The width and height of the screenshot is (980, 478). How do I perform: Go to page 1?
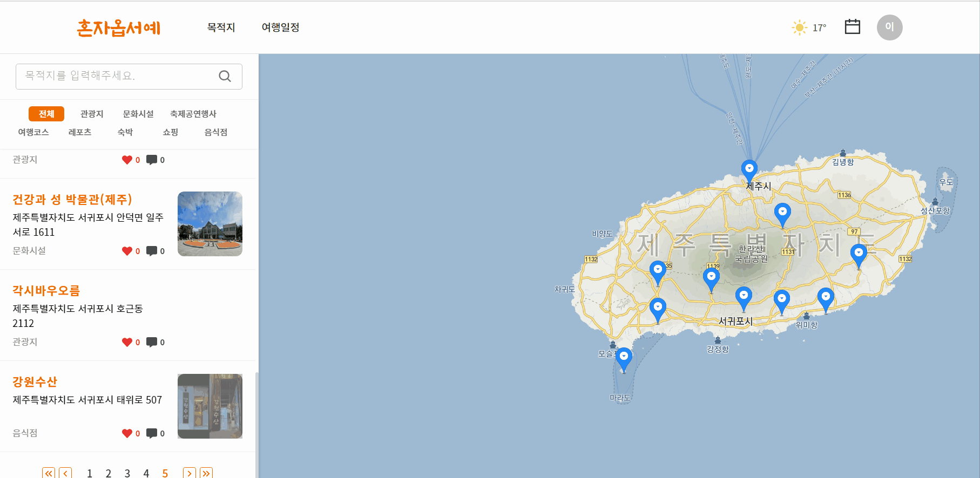point(90,473)
